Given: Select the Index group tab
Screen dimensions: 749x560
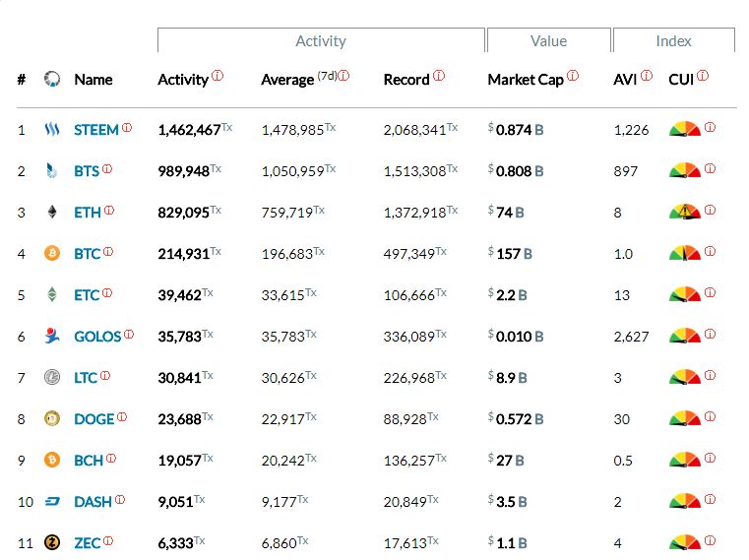Looking at the screenshot, I should point(673,40).
